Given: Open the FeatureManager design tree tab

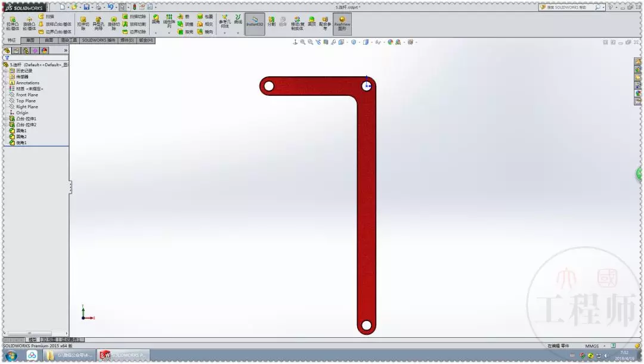Looking at the screenshot, I should pos(7,51).
